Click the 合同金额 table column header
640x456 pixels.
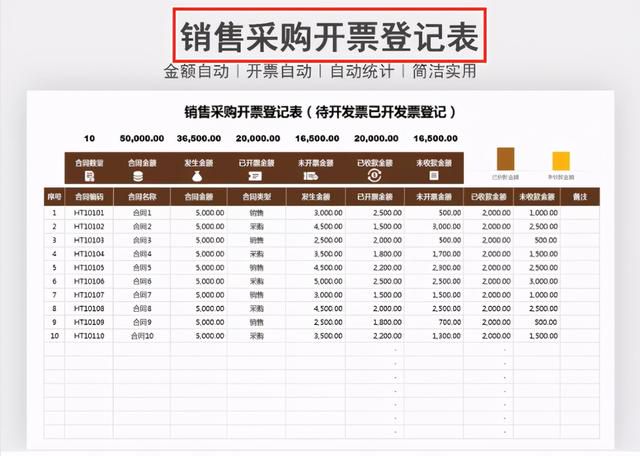[x=199, y=197]
